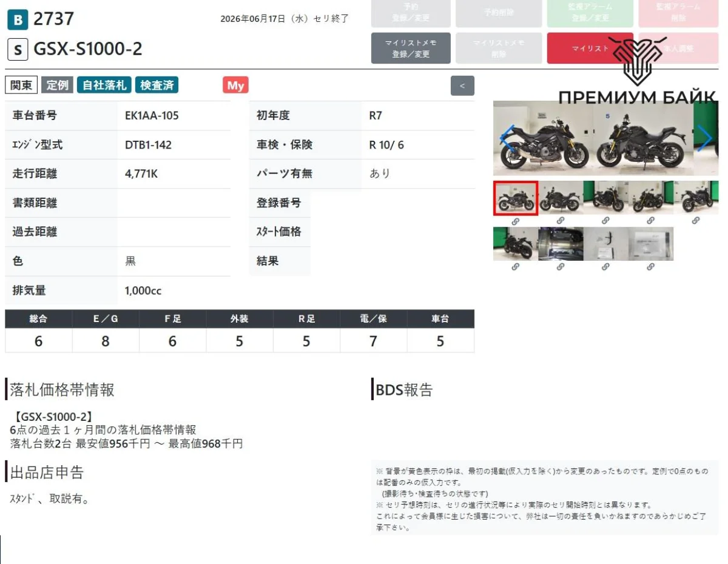Click the color value 黒
This screenshot has width=728, height=564.
coord(130,261)
